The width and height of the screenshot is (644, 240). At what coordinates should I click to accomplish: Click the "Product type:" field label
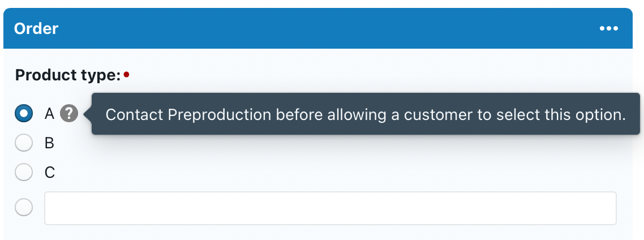[x=68, y=75]
